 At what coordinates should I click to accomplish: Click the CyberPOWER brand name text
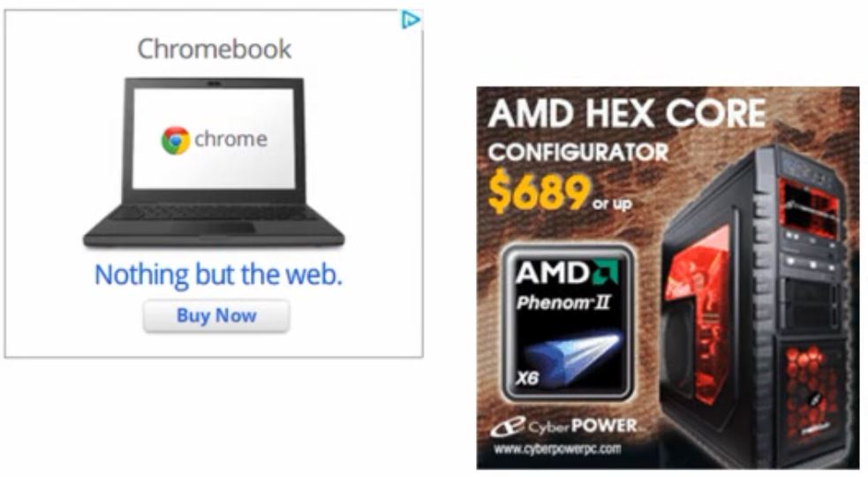pyautogui.click(x=584, y=426)
